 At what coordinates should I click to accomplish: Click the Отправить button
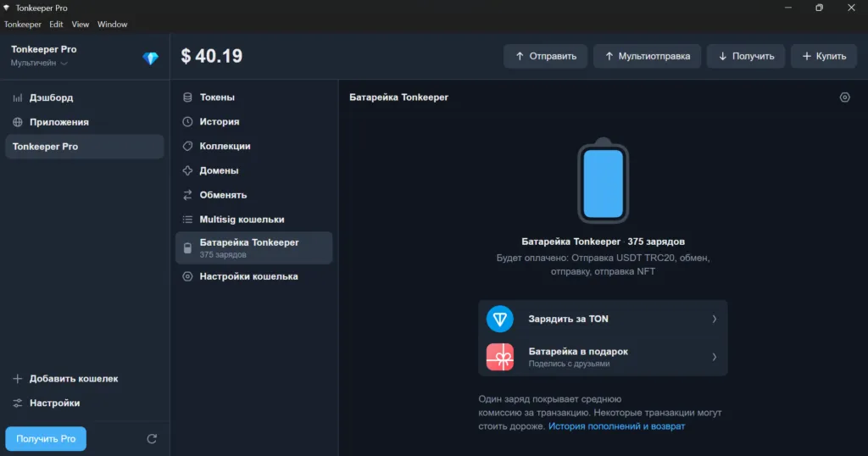[545, 57]
